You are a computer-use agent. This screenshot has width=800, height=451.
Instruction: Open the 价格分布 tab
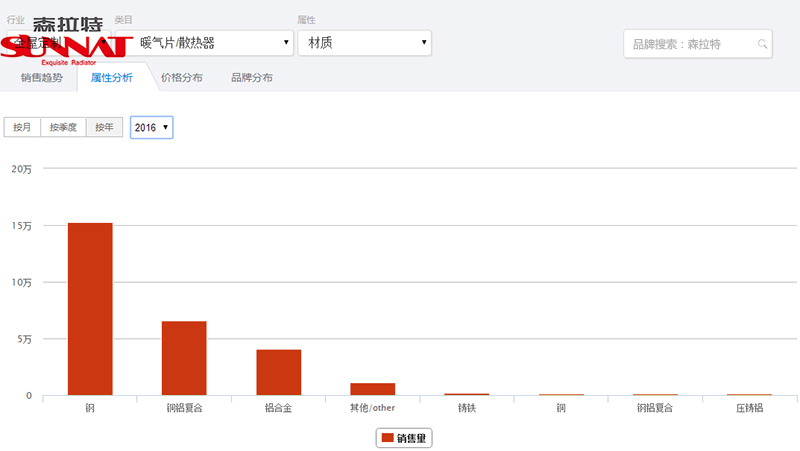pyautogui.click(x=182, y=78)
